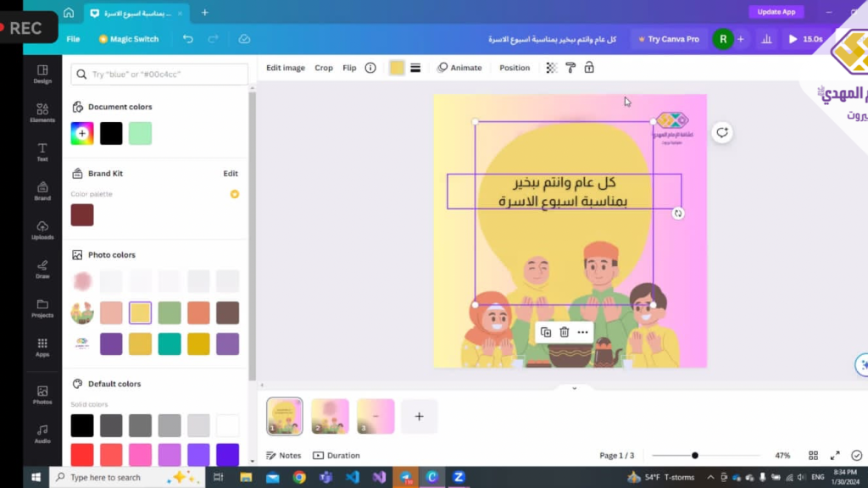Open the Magic Switch menu
Viewport: 868px width, 488px height.
[x=128, y=39]
